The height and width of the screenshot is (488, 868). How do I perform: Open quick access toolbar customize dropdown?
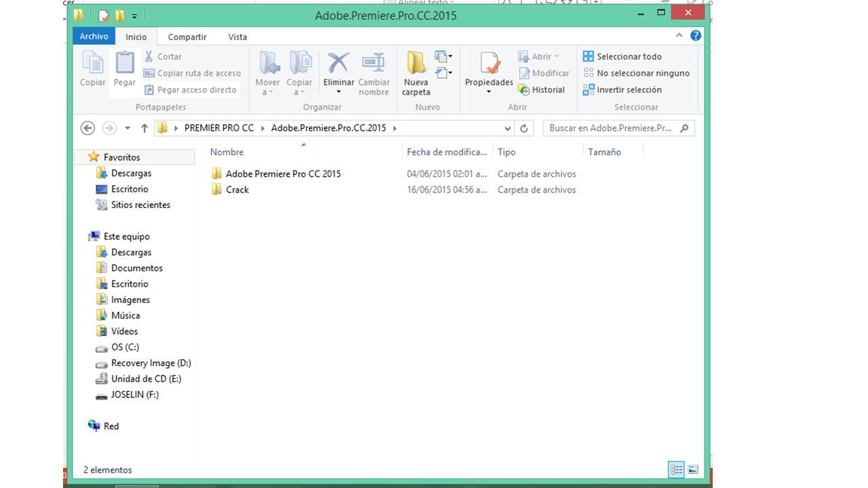[134, 16]
